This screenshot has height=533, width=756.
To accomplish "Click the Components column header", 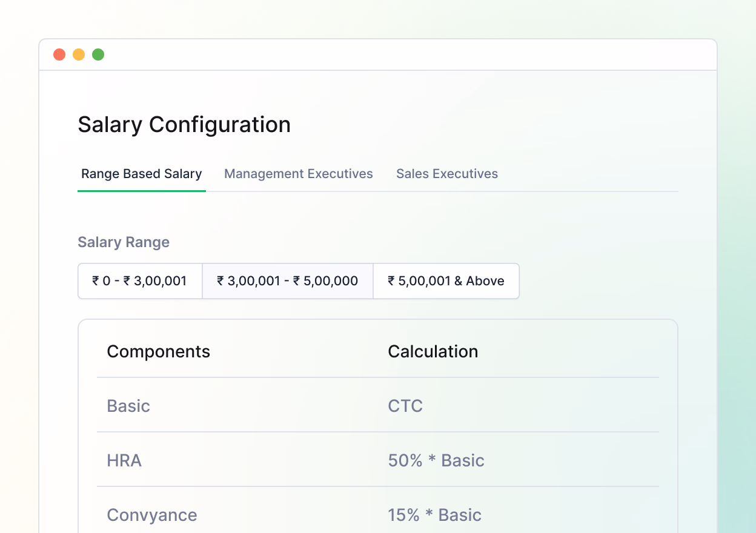I will [159, 351].
